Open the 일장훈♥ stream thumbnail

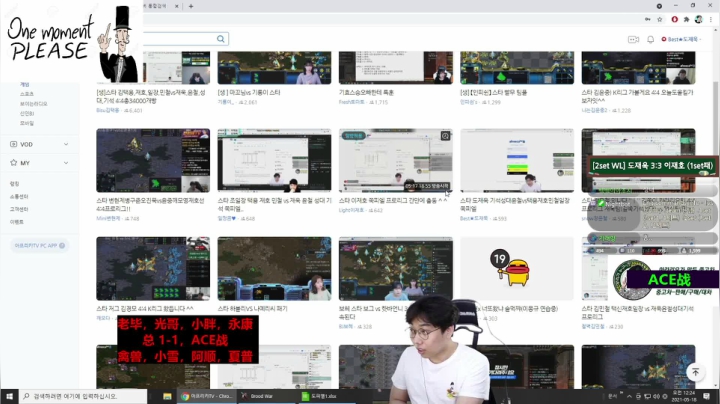(x=274, y=160)
